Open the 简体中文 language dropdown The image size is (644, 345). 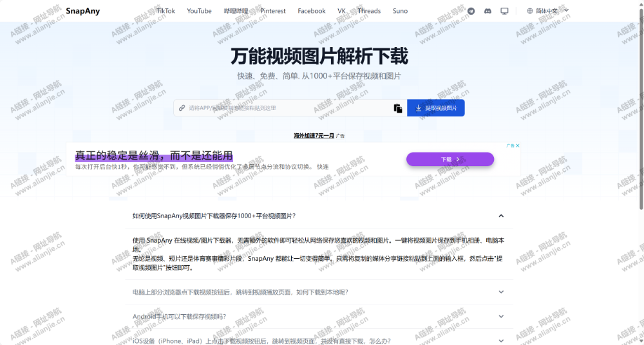click(x=548, y=11)
